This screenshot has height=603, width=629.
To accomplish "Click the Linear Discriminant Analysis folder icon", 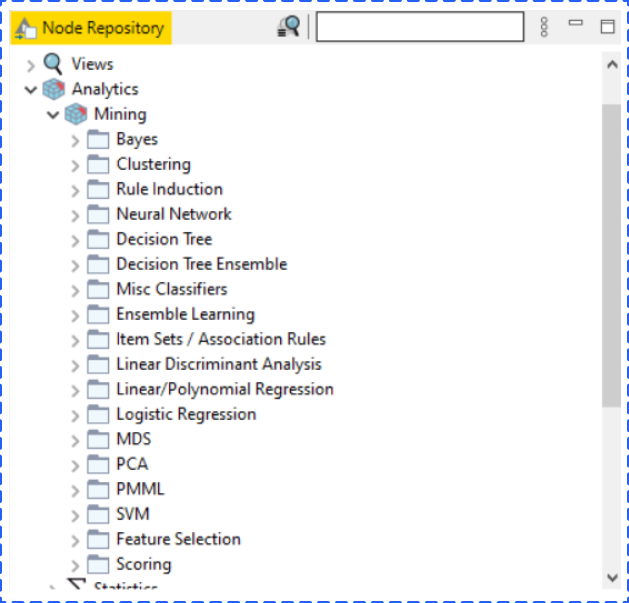I will tap(98, 364).
